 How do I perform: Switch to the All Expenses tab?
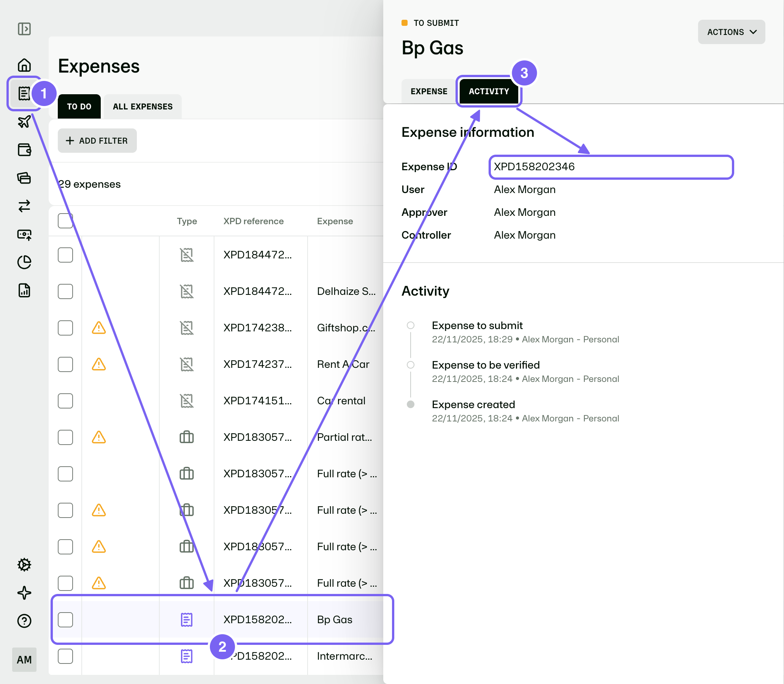pyautogui.click(x=143, y=106)
